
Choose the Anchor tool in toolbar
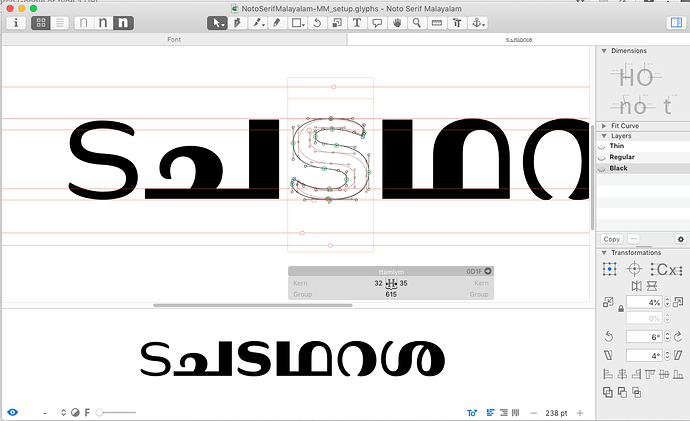[x=478, y=23]
